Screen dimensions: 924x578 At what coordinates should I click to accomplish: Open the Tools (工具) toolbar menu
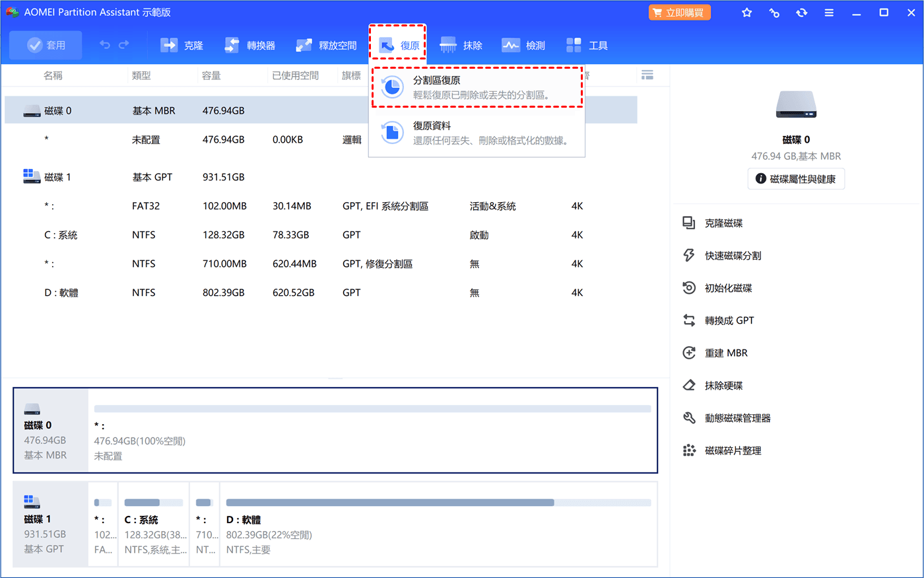587,45
